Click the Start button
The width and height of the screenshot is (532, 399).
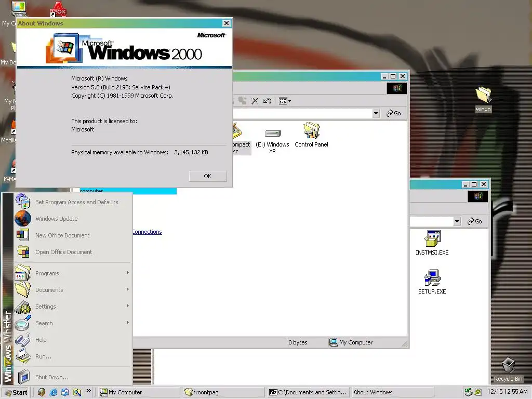coord(16,392)
